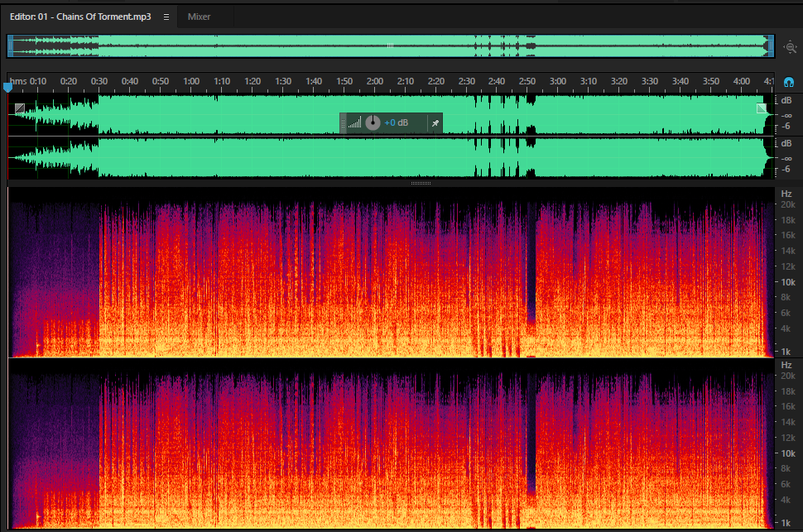Click the zoom out full magnifier icon
The image size is (803, 532).
point(791,47)
